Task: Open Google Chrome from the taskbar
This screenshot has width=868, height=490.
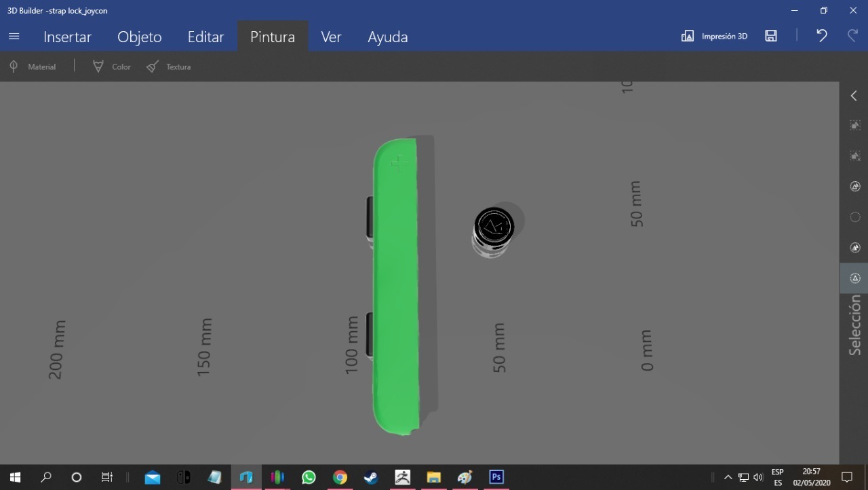Action: coord(340,477)
